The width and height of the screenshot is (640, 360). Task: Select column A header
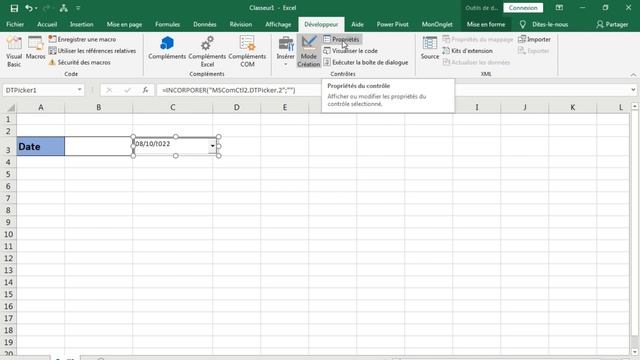(x=40, y=107)
